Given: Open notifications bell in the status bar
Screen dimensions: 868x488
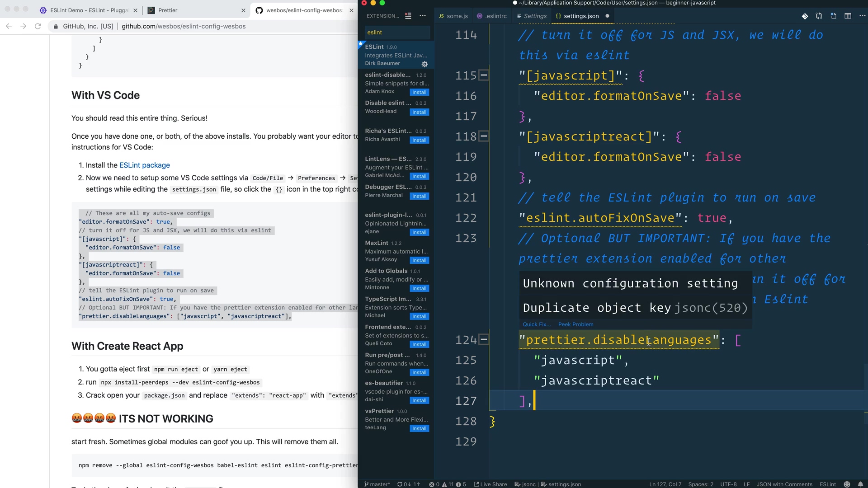Looking at the screenshot, I should 860,484.
